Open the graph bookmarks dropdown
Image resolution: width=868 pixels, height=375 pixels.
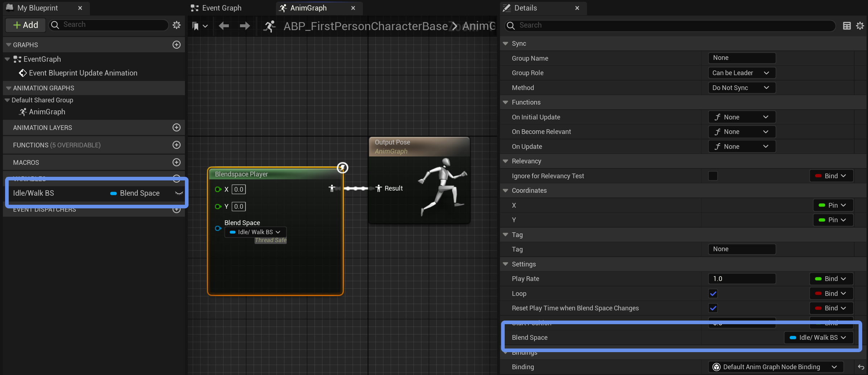click(200, 26)
